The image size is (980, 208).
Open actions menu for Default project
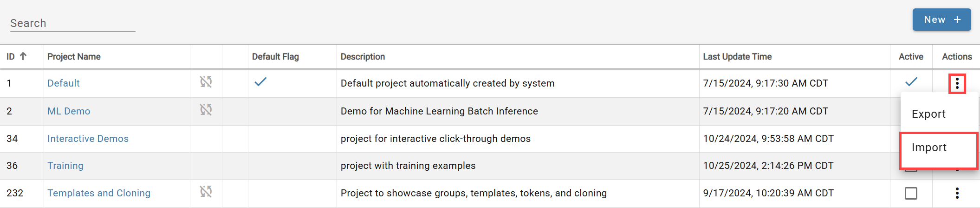(957, 84)
